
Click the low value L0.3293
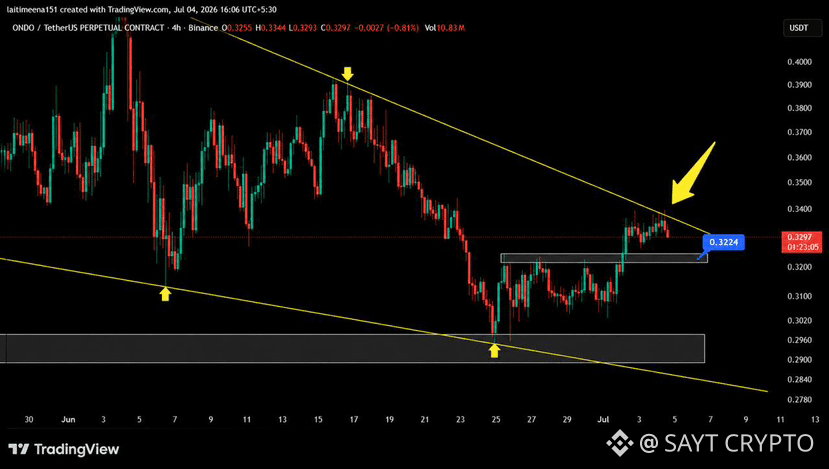pyautogui.click(x=303, y=27)
